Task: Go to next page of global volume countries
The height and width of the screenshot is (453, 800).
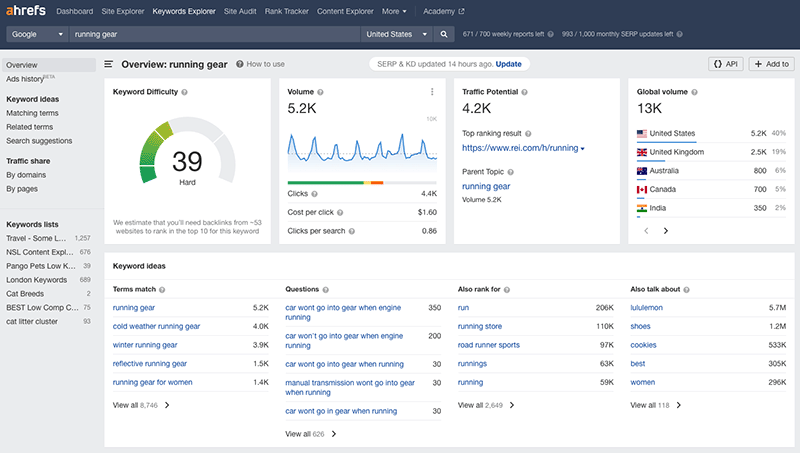Action: click(665, 231)
